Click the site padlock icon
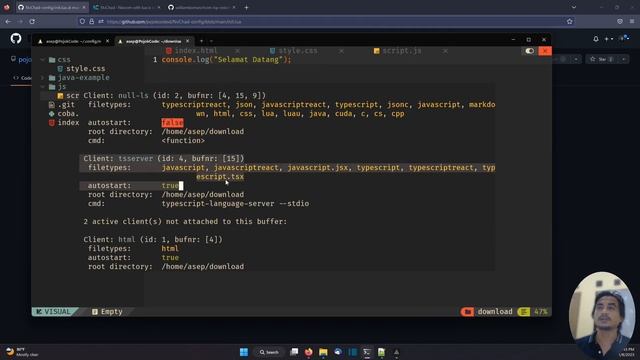640x360 pixels. pyautogui.click(x=91, y=21)
